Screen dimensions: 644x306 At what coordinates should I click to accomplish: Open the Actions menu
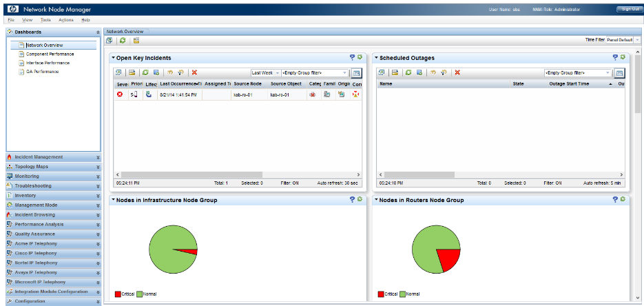66,20
